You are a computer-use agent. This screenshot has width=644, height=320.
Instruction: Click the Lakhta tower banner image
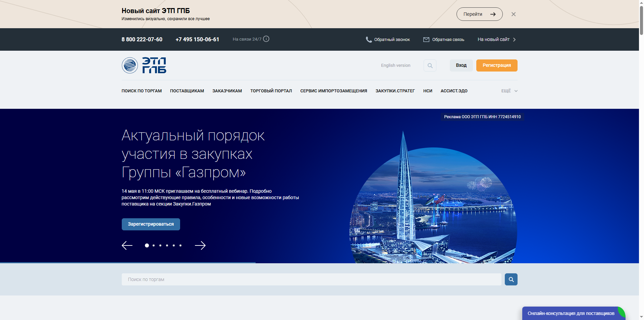[x=433, y=197]
